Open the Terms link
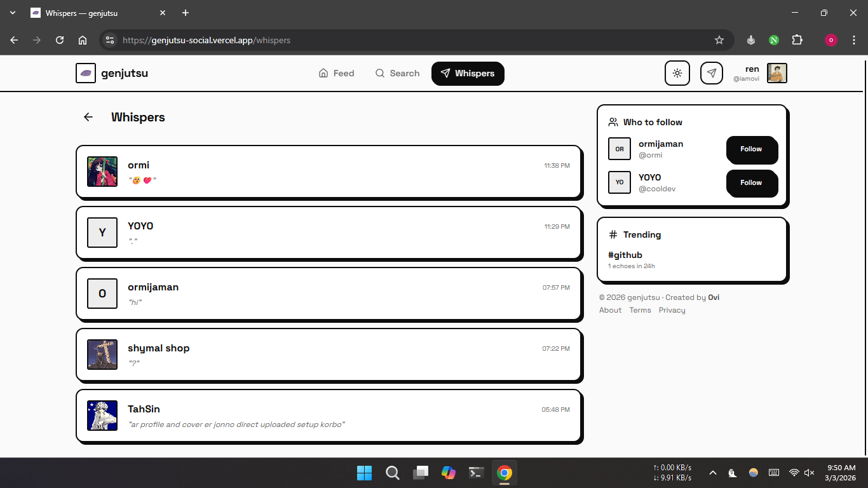The height and width of the screenshot is (488, 868). coord(641,310)
